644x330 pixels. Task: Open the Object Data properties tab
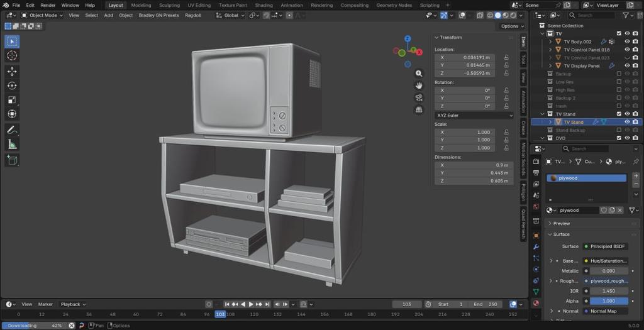(536, 292)
